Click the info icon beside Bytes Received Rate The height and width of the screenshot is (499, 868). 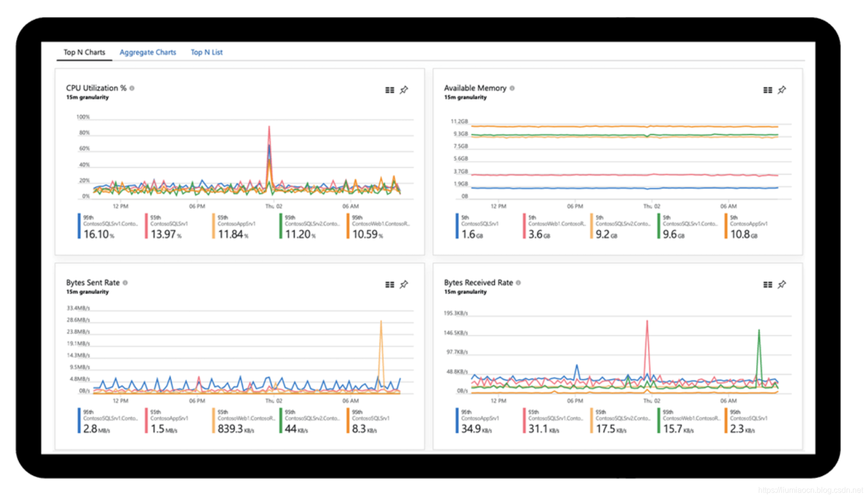518,283
